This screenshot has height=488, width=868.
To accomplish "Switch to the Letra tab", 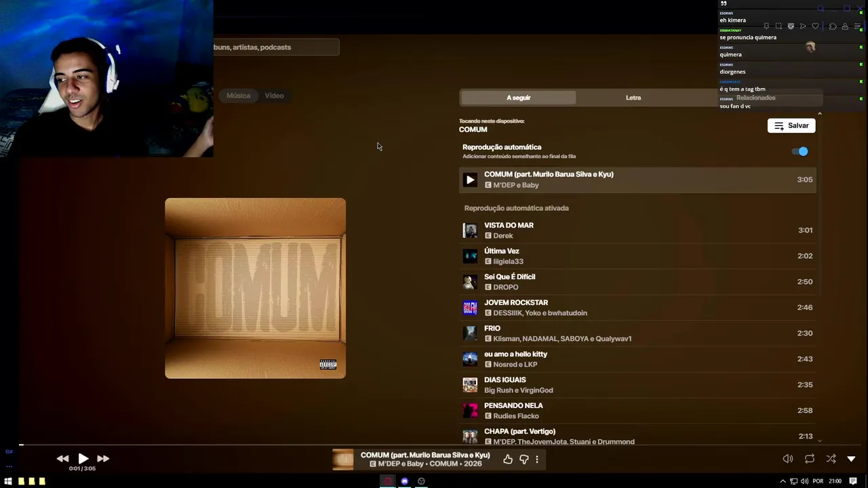I will [x=633, y=98].
